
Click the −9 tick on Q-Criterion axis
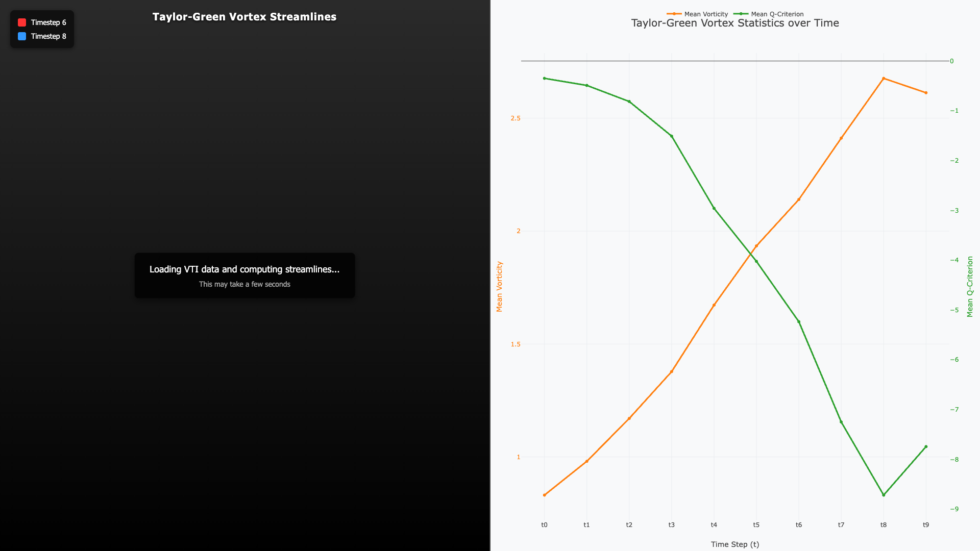(954, 509)
